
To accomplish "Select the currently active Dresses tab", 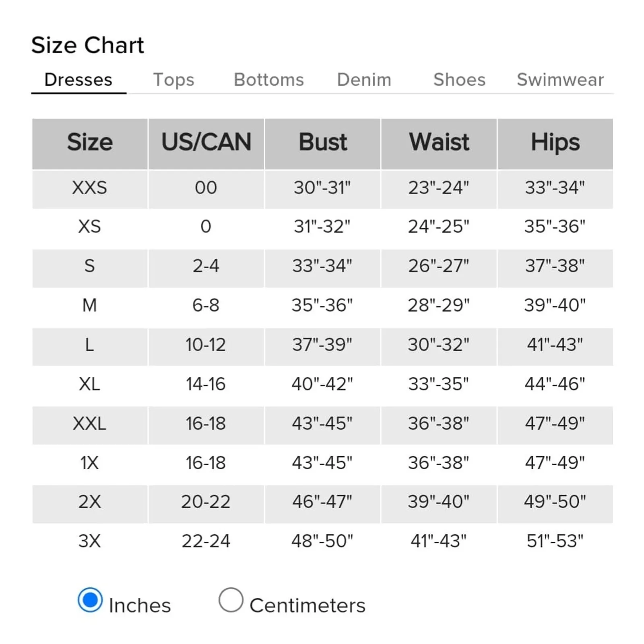I will point(79,80).
